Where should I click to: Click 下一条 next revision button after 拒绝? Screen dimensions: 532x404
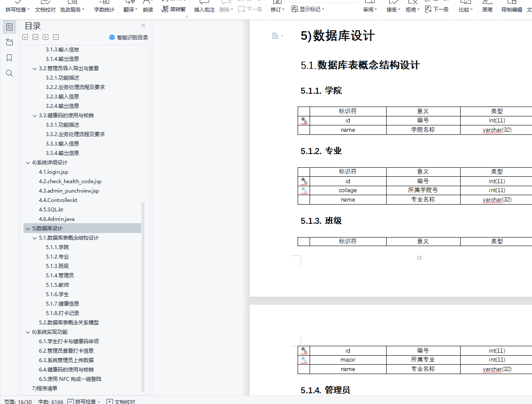pos(437,9)
